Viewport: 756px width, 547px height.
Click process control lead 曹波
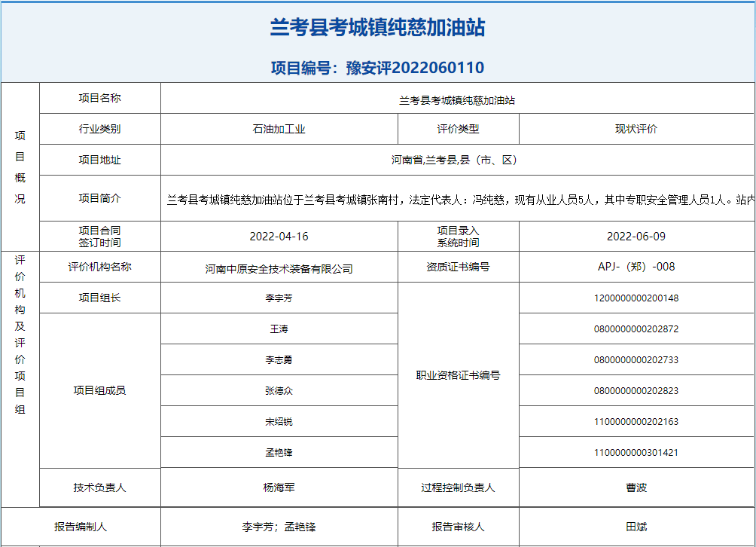pyautogui.click(x=636, y=487)
